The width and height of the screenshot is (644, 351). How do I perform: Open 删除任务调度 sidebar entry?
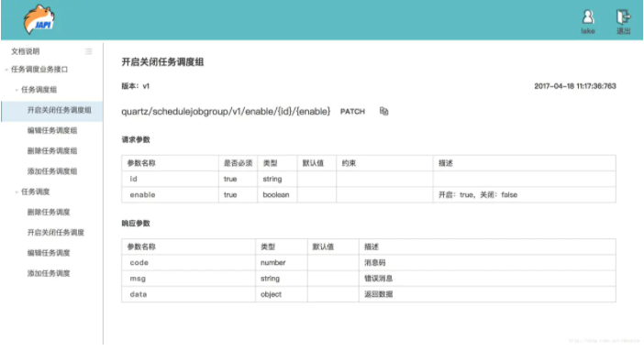[49, 213]
